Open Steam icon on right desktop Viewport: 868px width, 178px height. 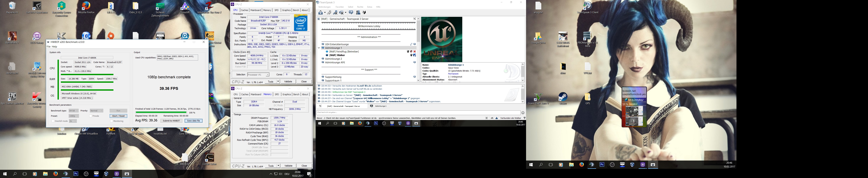point(563,99)
